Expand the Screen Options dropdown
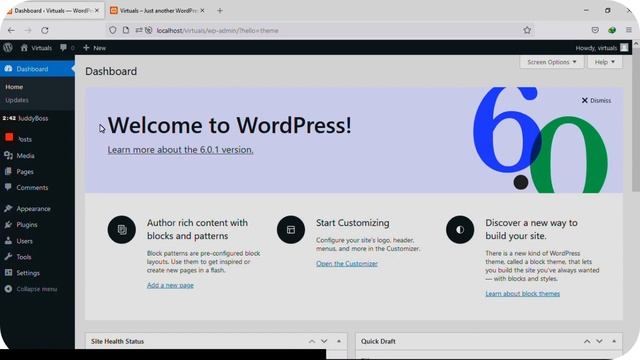This screenshot has width=640, height=360. click(551, 62)
